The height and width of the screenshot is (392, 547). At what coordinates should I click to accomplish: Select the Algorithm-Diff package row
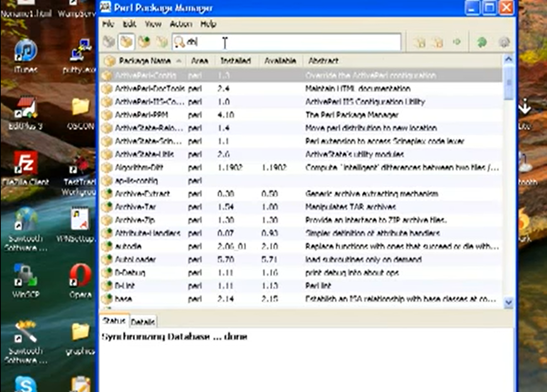coord(301,167)
